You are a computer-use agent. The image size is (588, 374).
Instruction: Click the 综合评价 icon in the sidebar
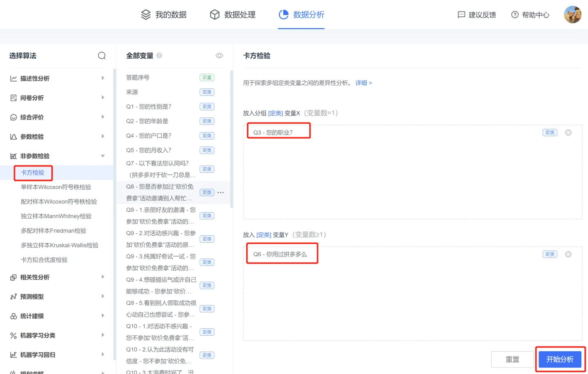tap(13, 117)
